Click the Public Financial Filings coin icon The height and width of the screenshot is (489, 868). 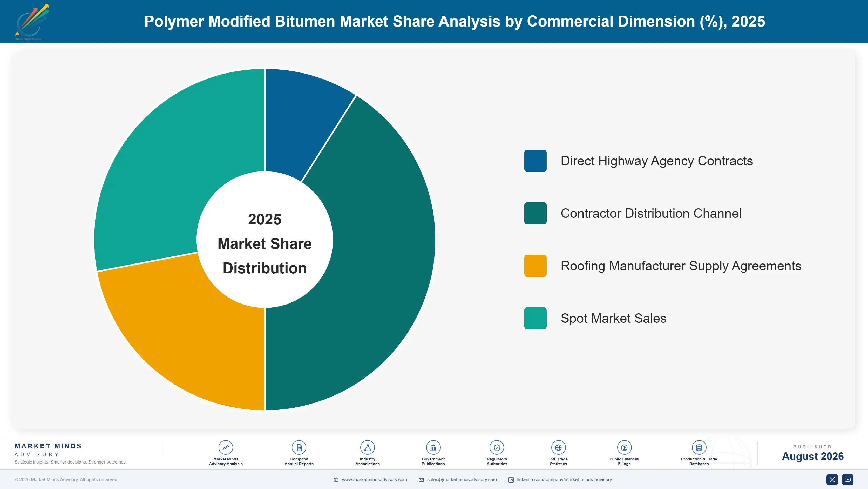(x=624, y=447)
